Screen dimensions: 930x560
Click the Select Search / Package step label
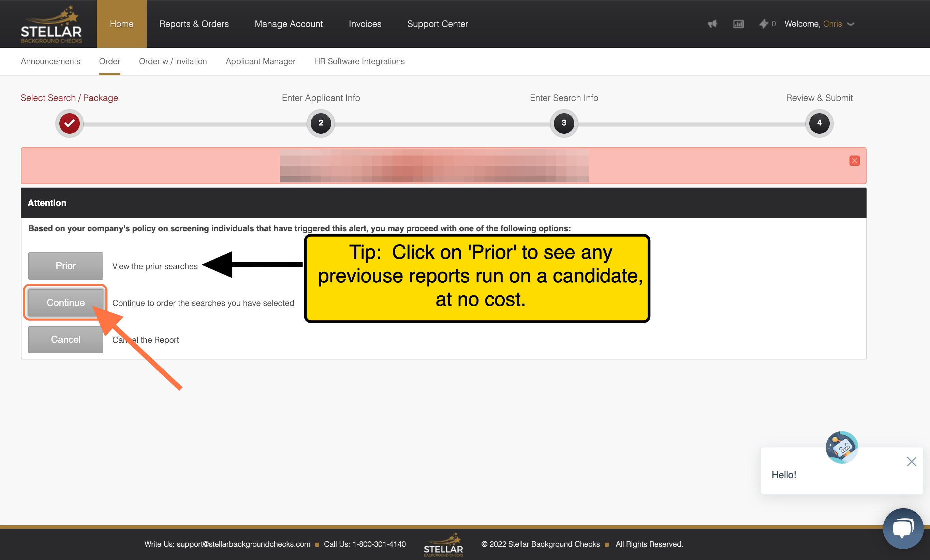pyautogui.click(x=70, y=98)
